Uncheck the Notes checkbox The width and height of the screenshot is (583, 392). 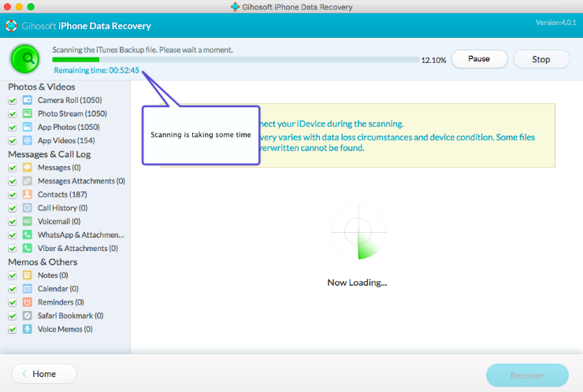(13, 276)
